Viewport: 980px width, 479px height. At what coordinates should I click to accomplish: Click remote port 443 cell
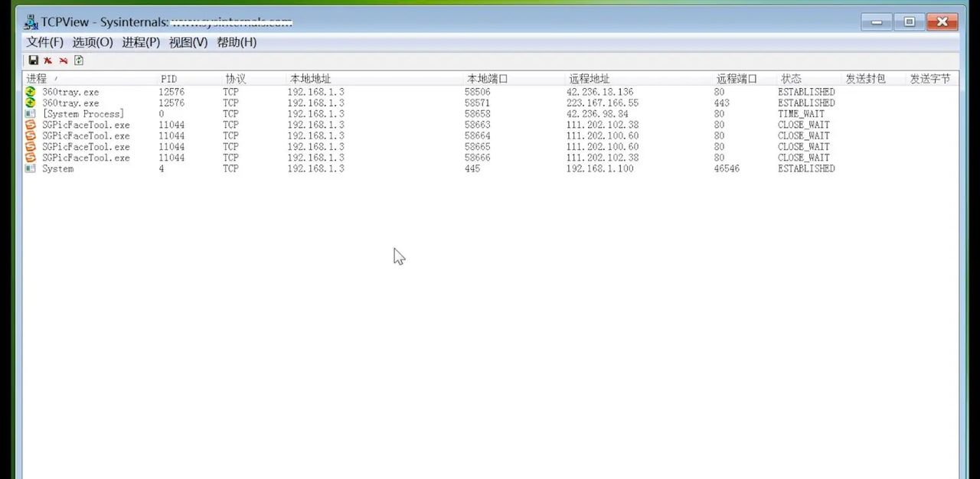click(x=721, y=103)
